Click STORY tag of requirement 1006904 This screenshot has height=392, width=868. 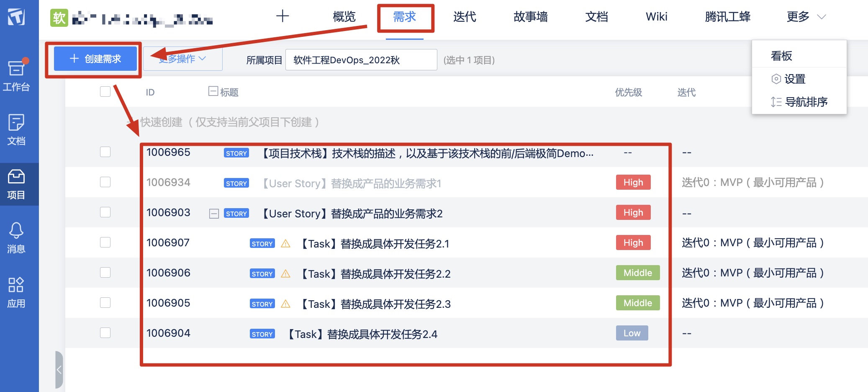(262, 334)
